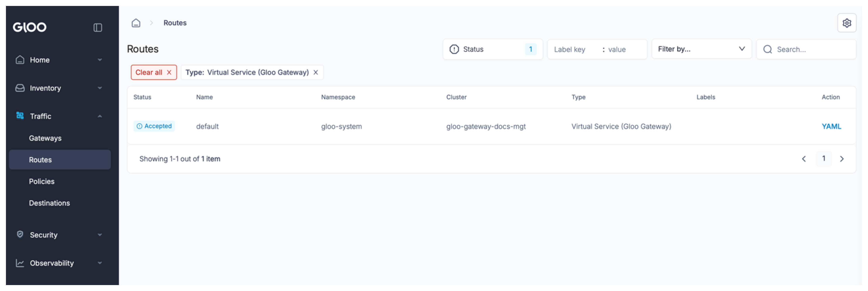
Task: Click the Security shield icon
Action: (20, 234)
